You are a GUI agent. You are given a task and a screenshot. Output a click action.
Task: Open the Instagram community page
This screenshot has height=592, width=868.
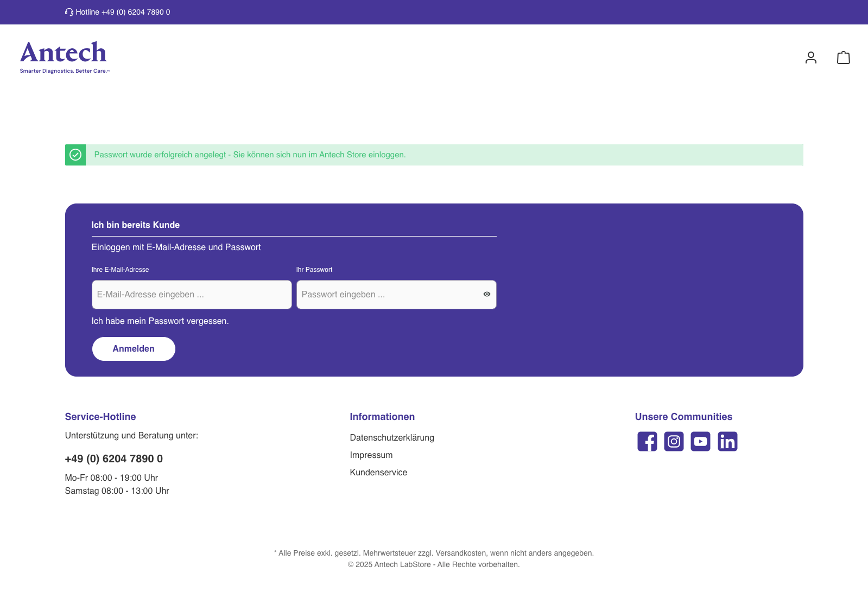[x=674, y=441]
